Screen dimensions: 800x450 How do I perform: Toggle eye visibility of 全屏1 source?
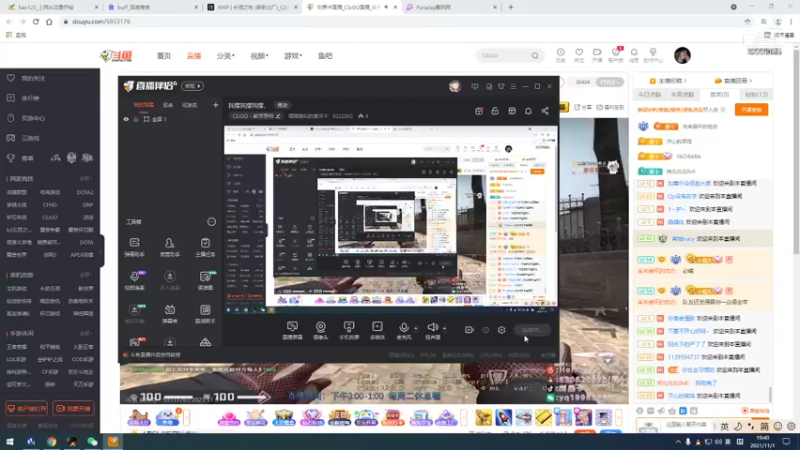126,119
